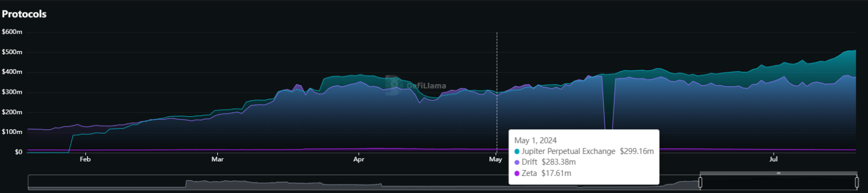Click the "$299.16m" value in tooltip
Screen dimensions: 868x193
click(637, 151)
